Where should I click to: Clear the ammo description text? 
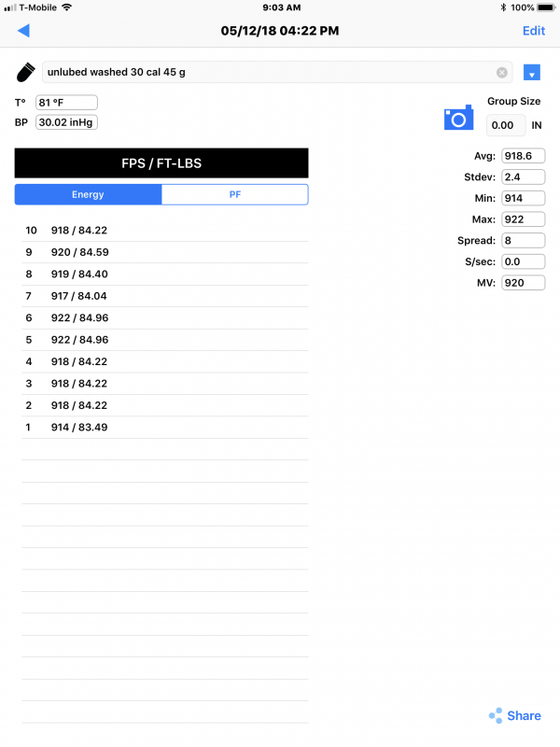click(502, 73)
